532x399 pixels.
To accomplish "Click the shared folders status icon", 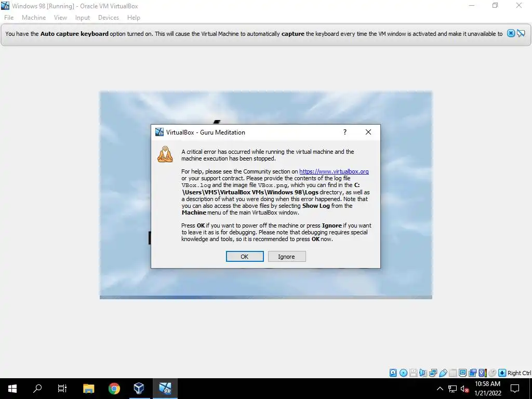I will [x=453, y=373].
